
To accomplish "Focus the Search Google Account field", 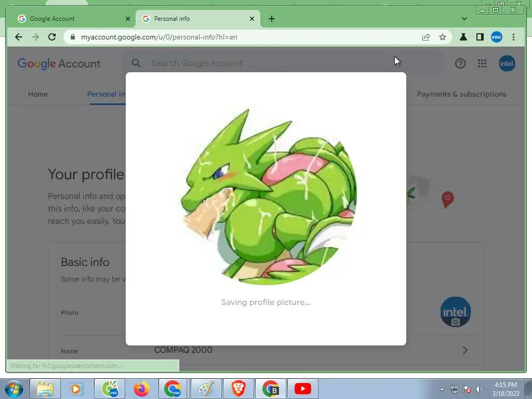I will [x=283, y=63].
